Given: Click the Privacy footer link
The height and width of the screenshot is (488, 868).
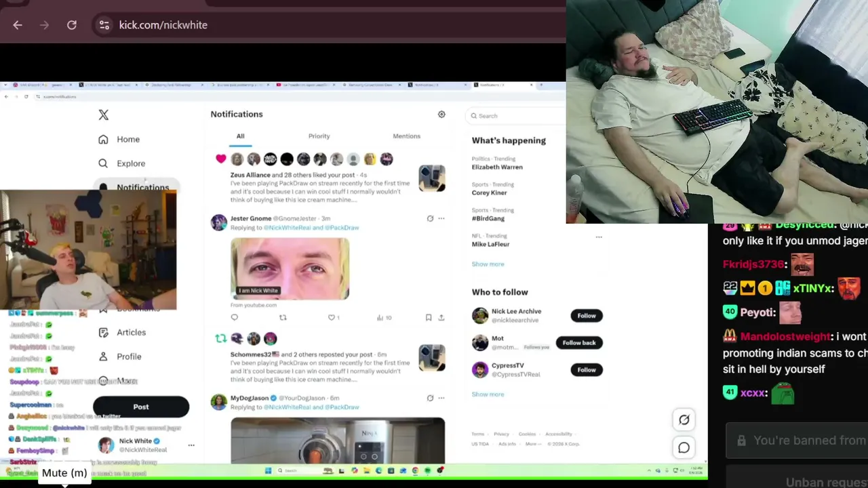Looking at the screenshot, I should pos(501,434).
